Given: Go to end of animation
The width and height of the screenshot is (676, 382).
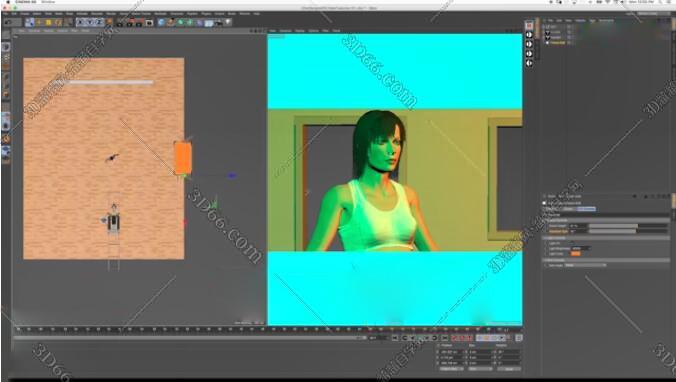Looking at the screenshot, I should coord(445,338).
